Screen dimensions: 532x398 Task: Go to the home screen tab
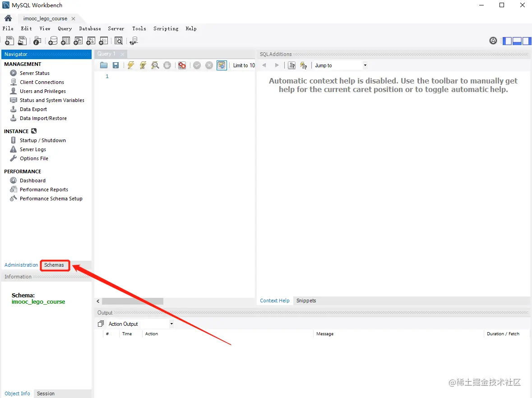pyautogui.click(x=8, y=19)
